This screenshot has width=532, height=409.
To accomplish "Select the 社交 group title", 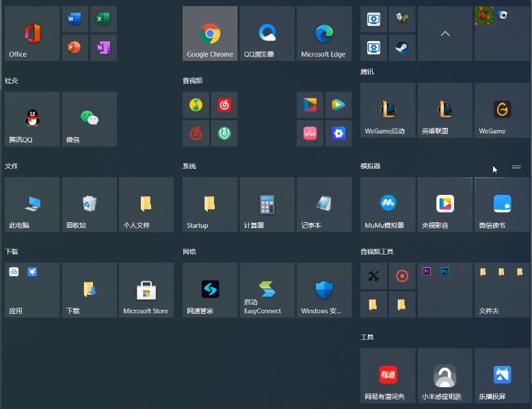I will [12, 81].
